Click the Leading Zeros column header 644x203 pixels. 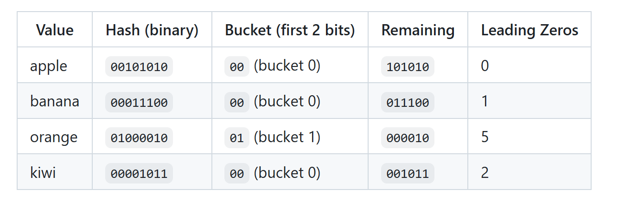click(529, 30)
